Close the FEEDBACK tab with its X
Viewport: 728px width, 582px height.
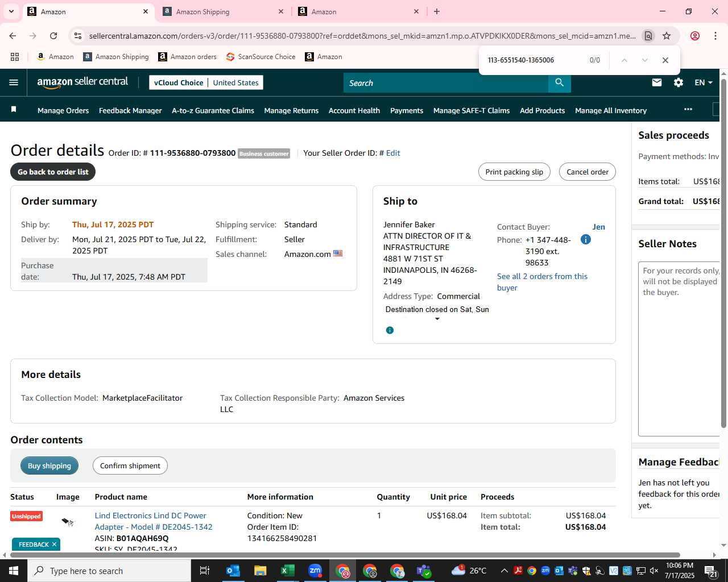54,544
